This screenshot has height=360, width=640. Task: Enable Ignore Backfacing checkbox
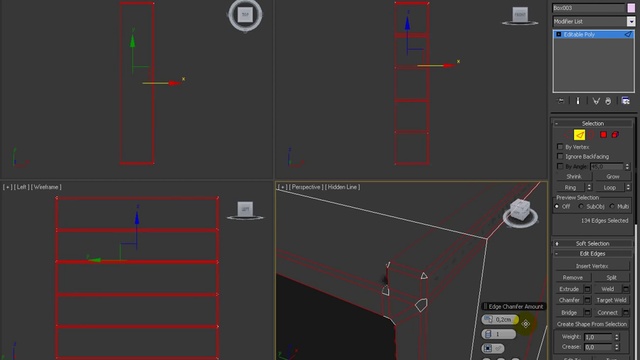coord(560,156)
